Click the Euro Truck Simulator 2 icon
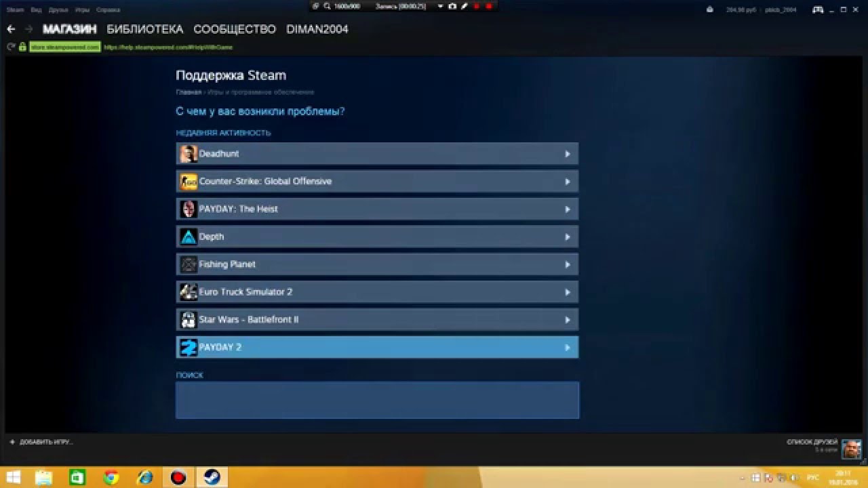 pyautogui.click(x=188, y=292)
